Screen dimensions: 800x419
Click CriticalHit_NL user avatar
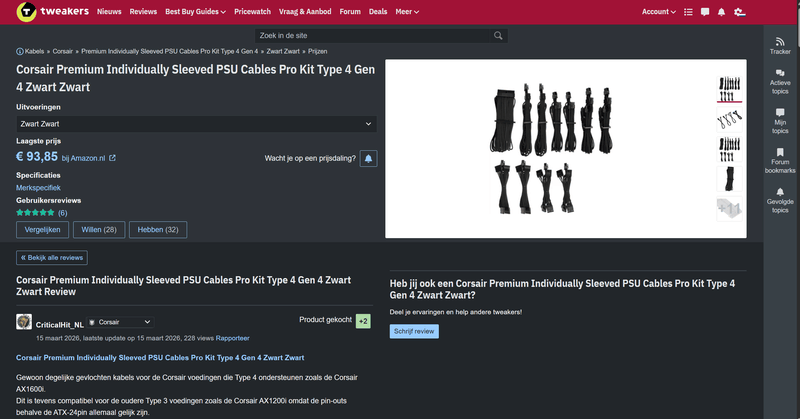coord(24,322)
